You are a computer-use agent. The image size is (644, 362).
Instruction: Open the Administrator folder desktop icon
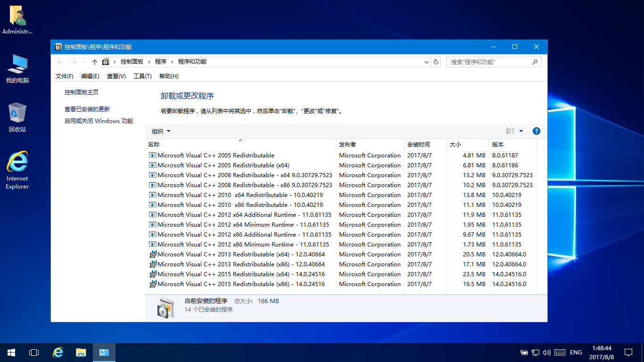(17, 20)
